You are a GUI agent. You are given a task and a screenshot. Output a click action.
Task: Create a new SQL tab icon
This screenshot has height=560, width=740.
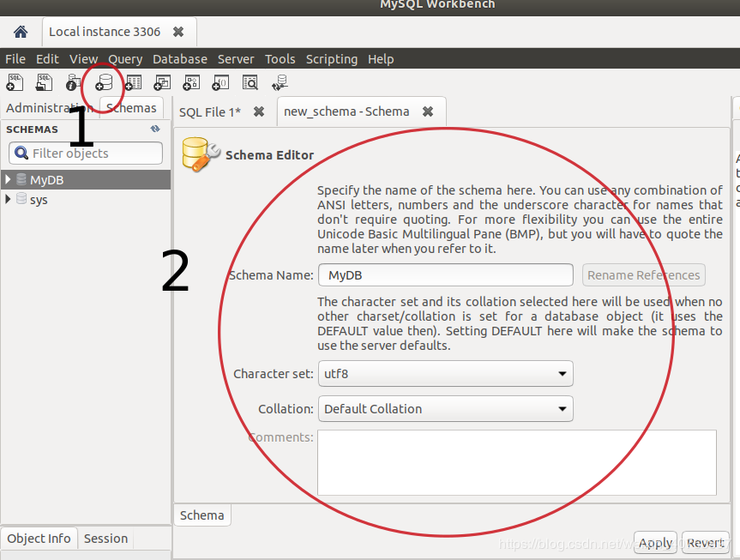click(15, 82)
